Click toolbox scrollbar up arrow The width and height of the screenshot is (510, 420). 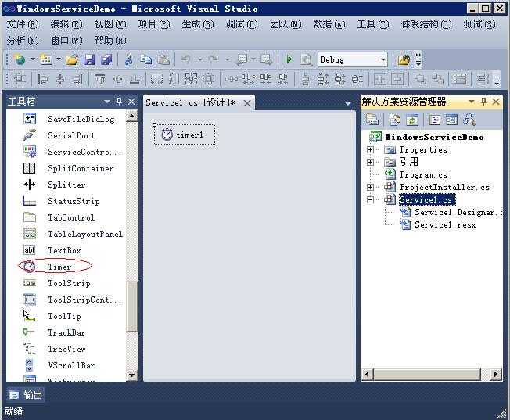[131, 116]
